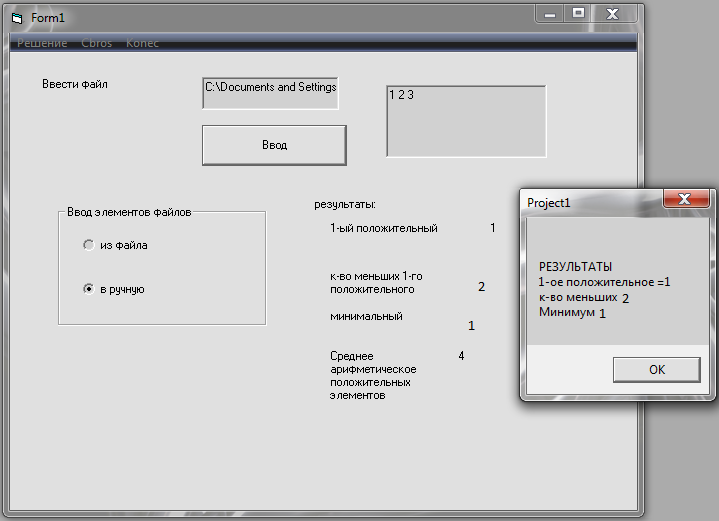Screen dimensions: 719x521
Task: Click the '1-ый положительный' label
Action: [384, 228]
